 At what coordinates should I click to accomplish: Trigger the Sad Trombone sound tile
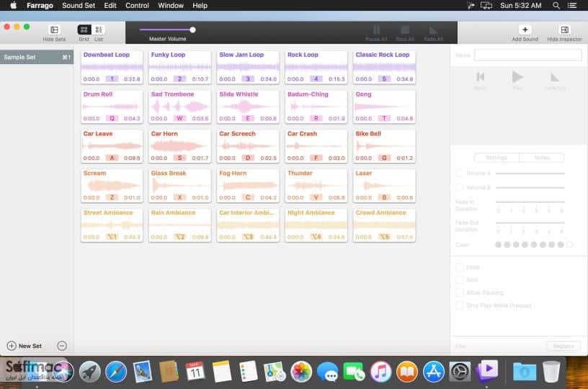click(x=179, y=107)
